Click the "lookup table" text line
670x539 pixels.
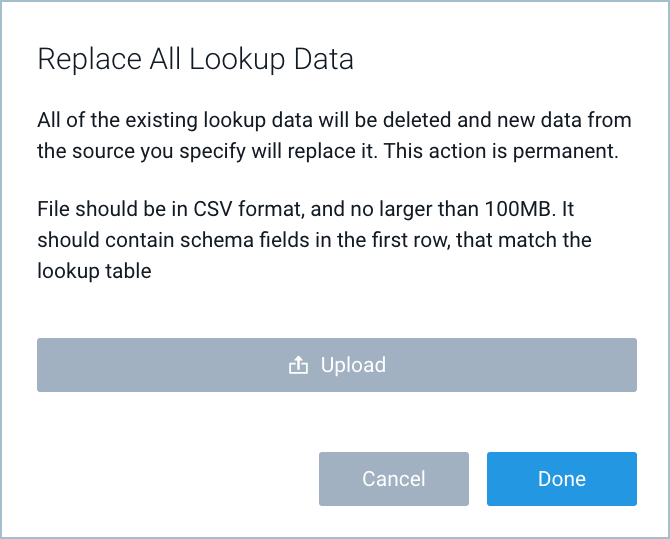94,271
